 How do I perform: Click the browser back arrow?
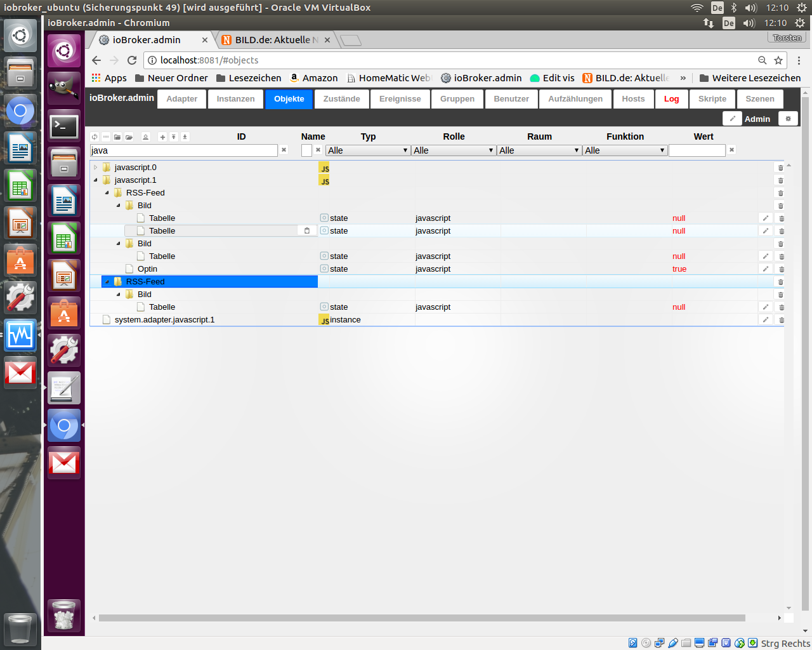[96, 60]
